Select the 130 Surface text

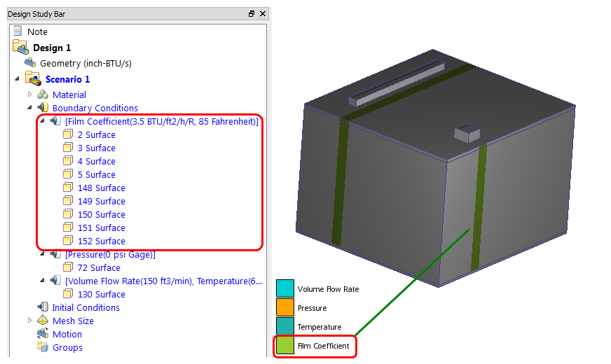click(102, 294)
